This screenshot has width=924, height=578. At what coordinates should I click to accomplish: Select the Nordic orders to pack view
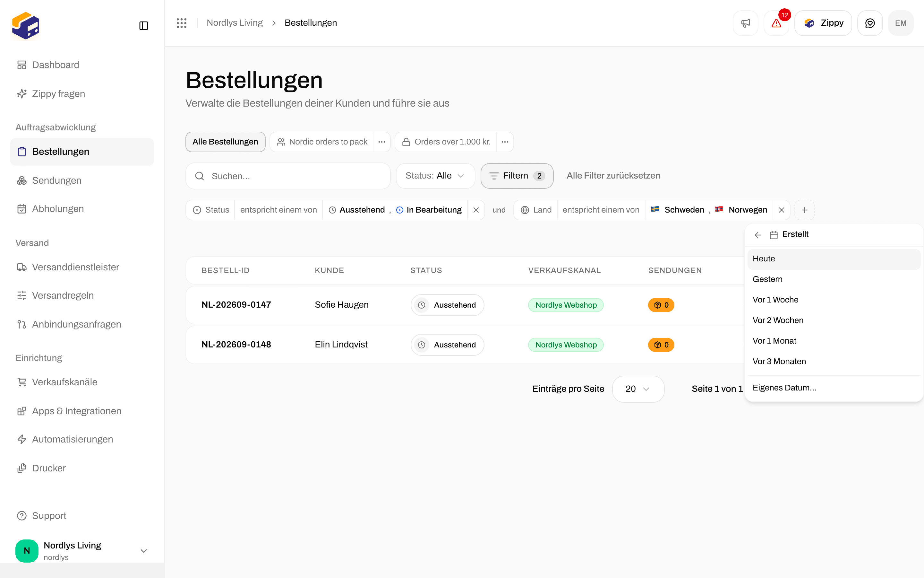coord(322,142)
